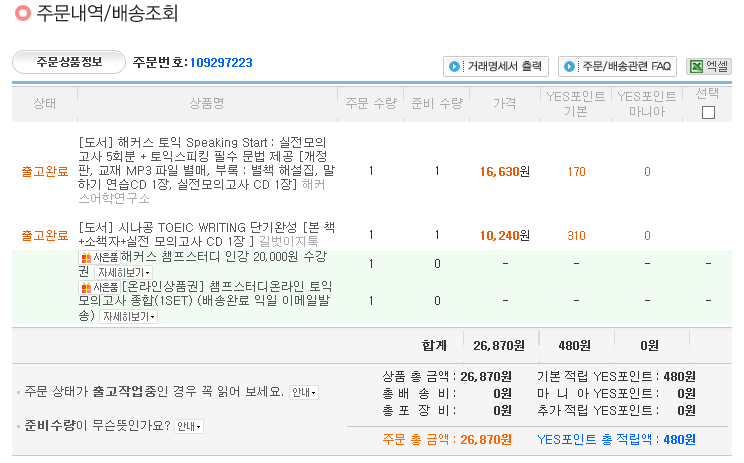The width and height of the screenshot is (744, 463).
Task: Open 시나공 TOEIC WRITING 단기완성 product title
Action: point(207,234)
